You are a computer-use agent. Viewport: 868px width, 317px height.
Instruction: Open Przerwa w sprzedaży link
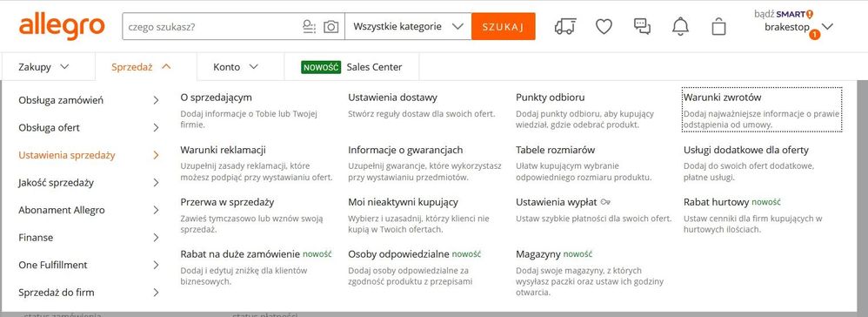[227, 202]
